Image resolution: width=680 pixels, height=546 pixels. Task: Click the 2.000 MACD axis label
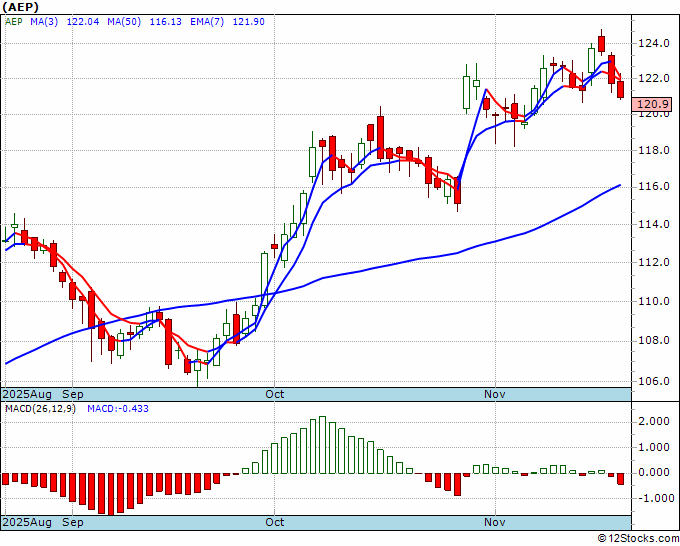pos(654,422)
